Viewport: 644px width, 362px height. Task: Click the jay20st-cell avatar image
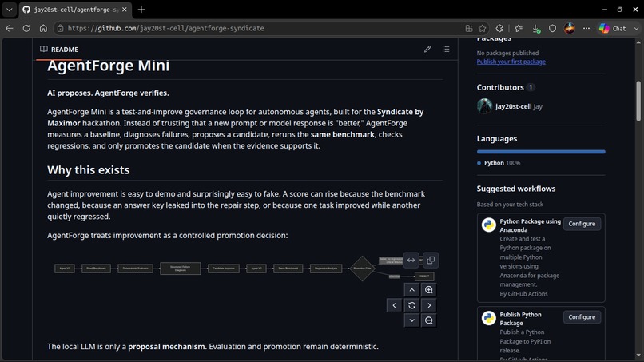485,106
